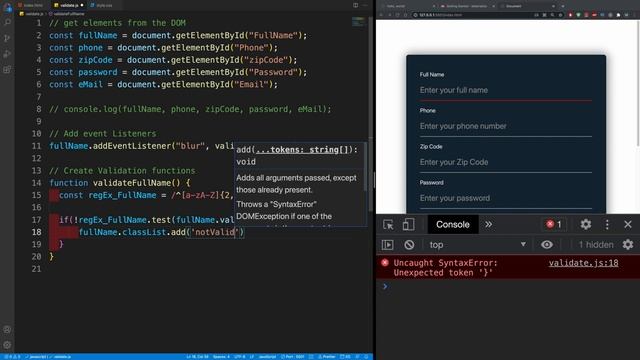This screenshot has width=640, height=360.
Task: Click the editor minimap preview
Action: [x=358, y=22]
